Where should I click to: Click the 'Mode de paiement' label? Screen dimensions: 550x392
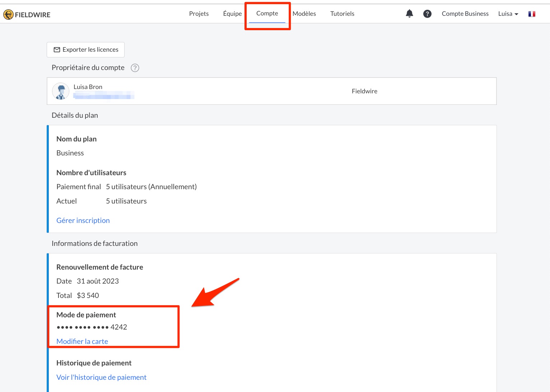86,315
